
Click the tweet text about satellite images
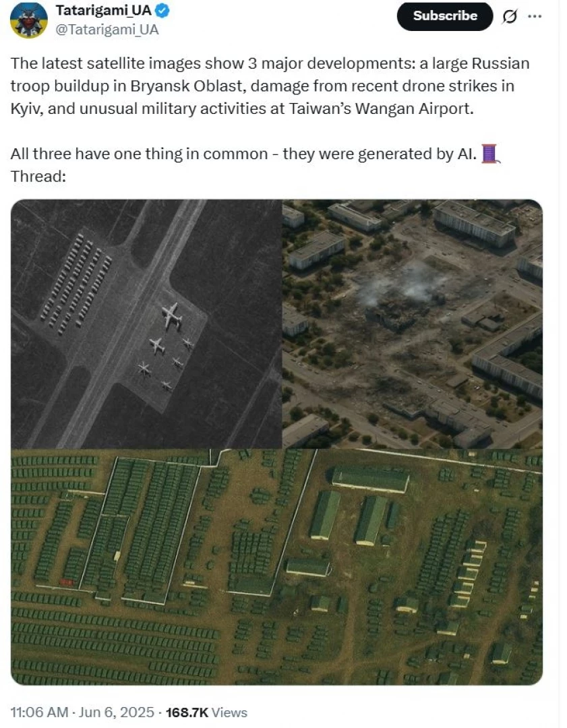pos(270,86)
